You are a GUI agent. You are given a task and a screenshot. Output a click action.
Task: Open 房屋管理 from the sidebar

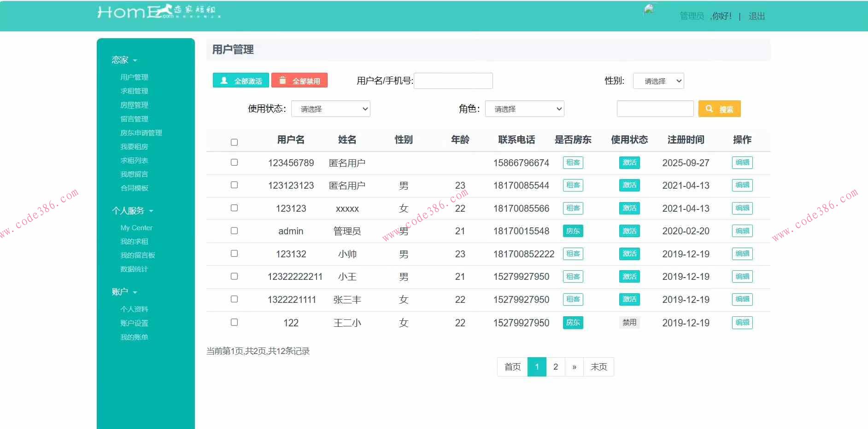point(134,104)
